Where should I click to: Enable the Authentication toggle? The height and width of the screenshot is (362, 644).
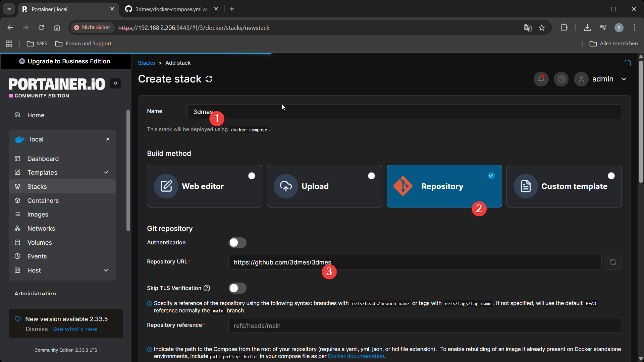coord(237,243)
